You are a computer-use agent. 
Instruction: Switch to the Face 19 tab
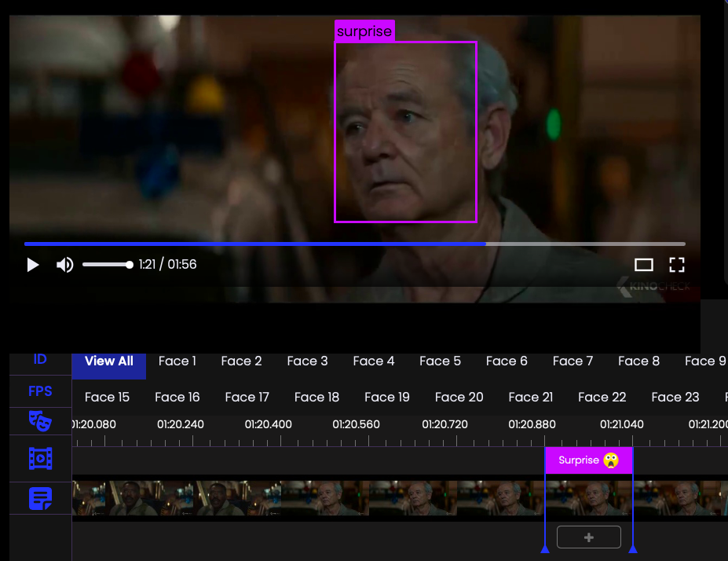point(387,397)
